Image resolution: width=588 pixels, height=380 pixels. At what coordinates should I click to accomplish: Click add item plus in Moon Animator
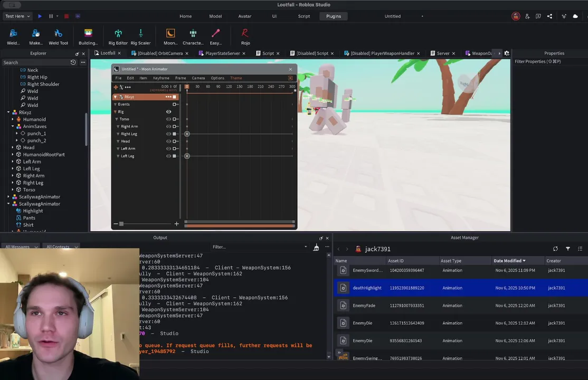point(116,87)
